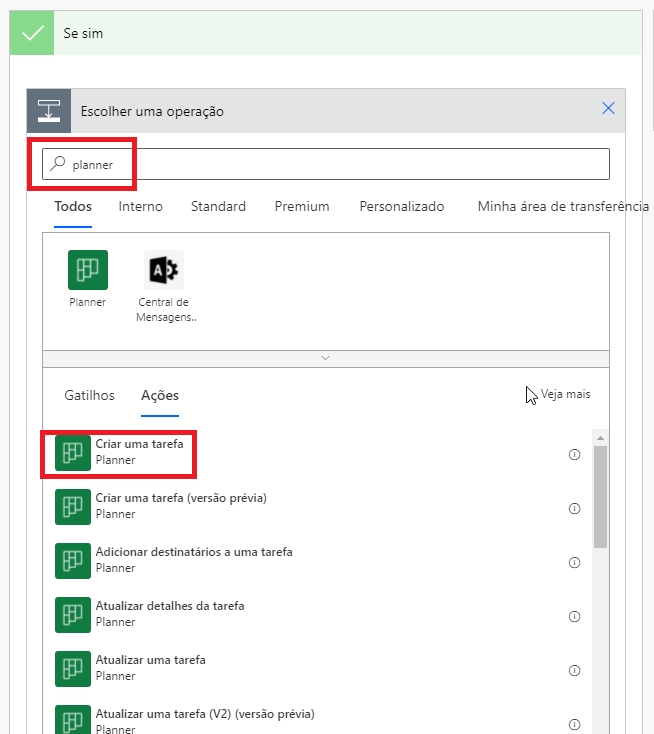Choose Atualizar detalhes da tarefa action
The width and height of the screenshot is (654, 734).
pyautogui.click(x=317, y=615)
